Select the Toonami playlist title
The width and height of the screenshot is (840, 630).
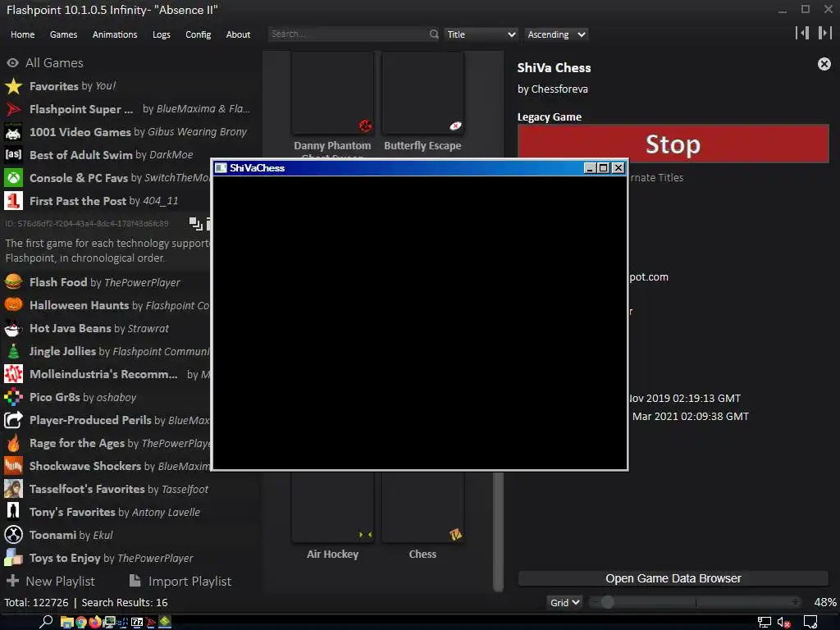[53, 535]
